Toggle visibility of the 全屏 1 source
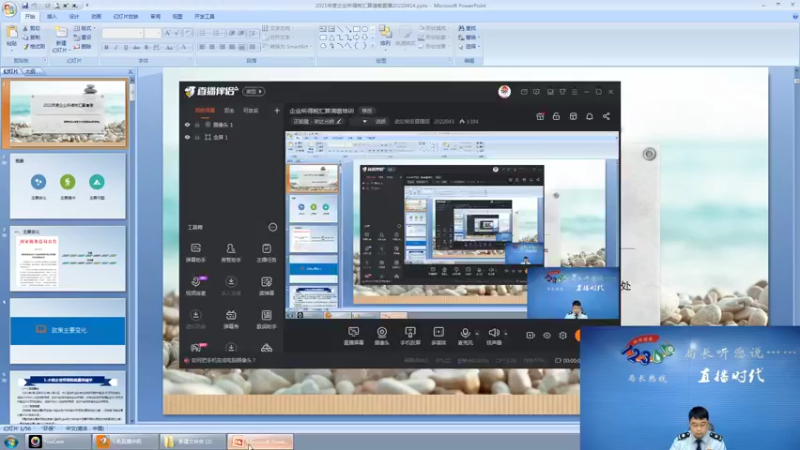 [187, 137]
